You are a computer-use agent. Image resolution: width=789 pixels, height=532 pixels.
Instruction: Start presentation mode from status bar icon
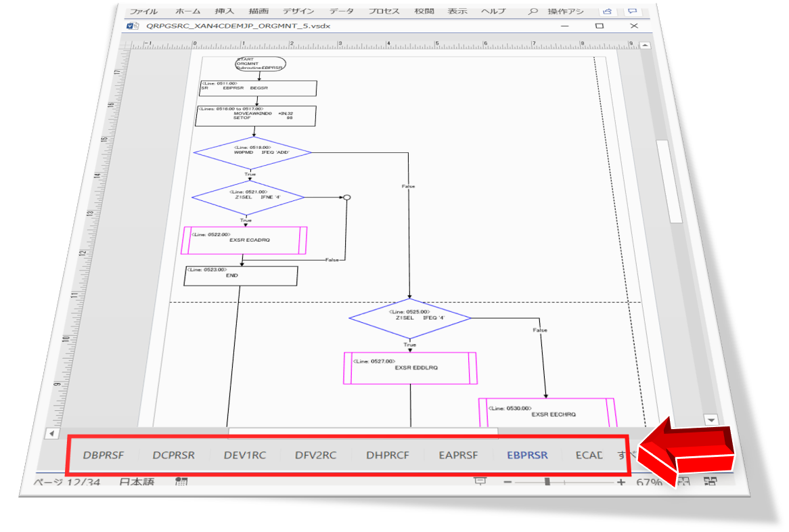coord(480,482)
